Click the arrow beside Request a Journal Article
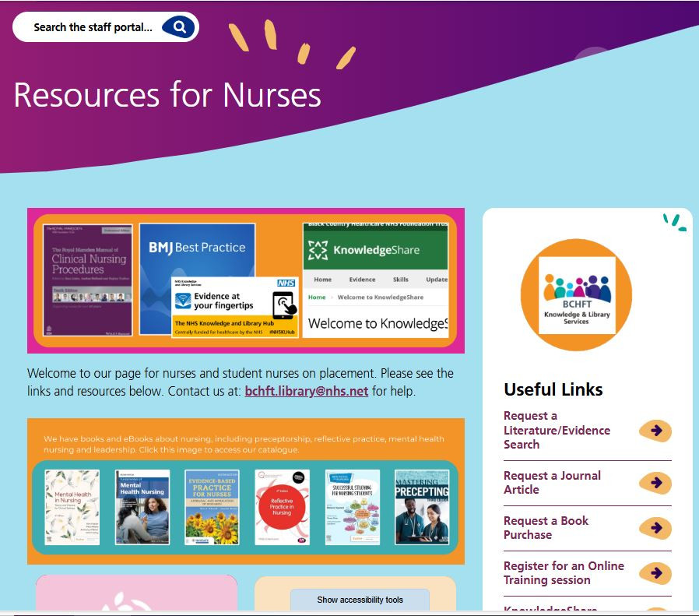699x616 pixels. tap(655, 483)
